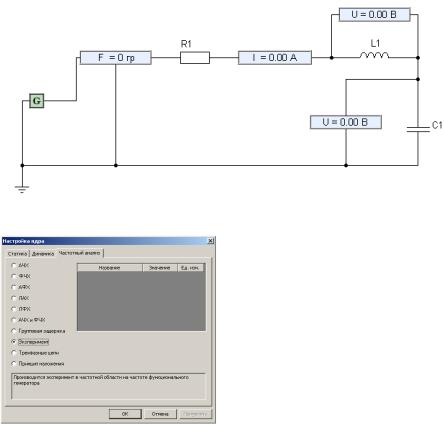The height and width of the screenshot is (424, 444).
Task: Select the C1 capacitor symbol
Action: pos(418,129)
